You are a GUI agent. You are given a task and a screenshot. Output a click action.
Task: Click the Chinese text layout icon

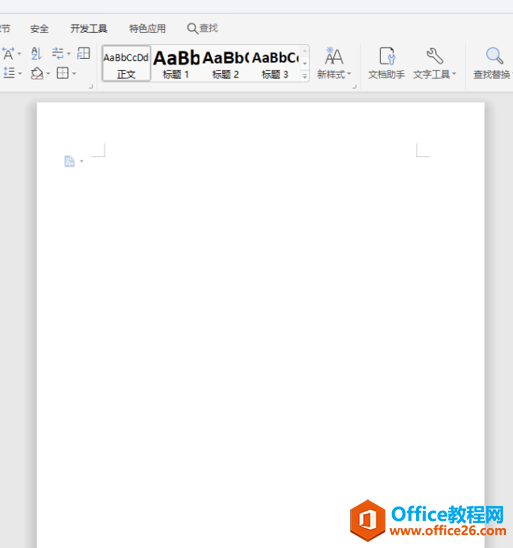tap(8, 54)
